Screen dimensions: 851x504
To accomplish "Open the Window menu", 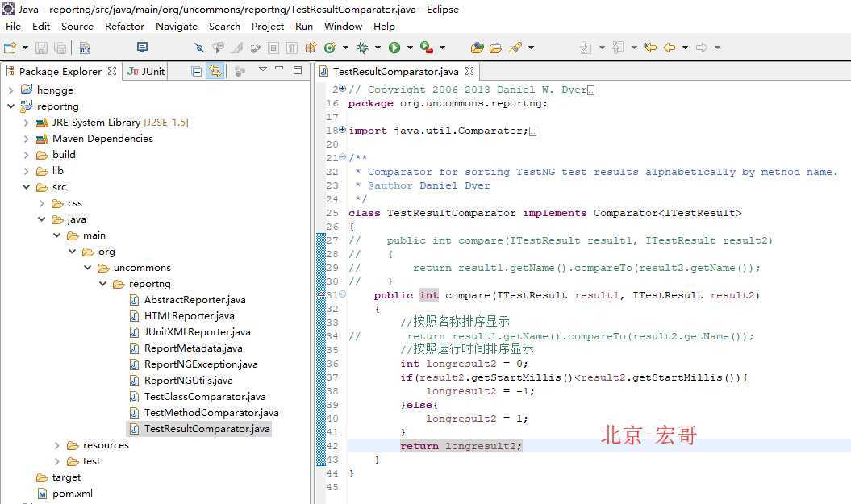I will point(343,26).
